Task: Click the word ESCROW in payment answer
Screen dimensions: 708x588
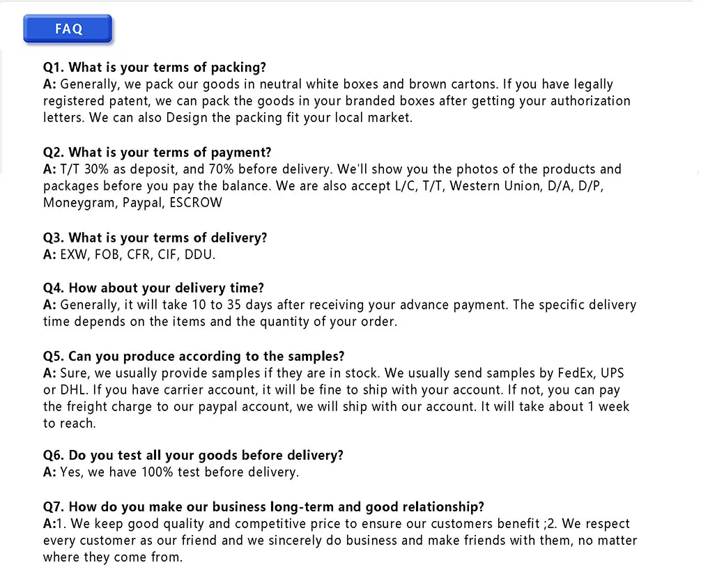Action: [196, 203]
